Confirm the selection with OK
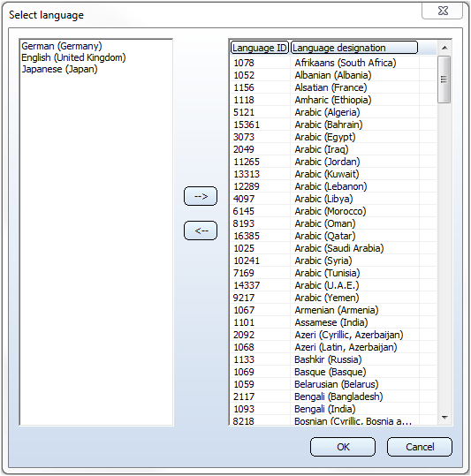This screenshot has width=471, height=476. pos(343,447)
